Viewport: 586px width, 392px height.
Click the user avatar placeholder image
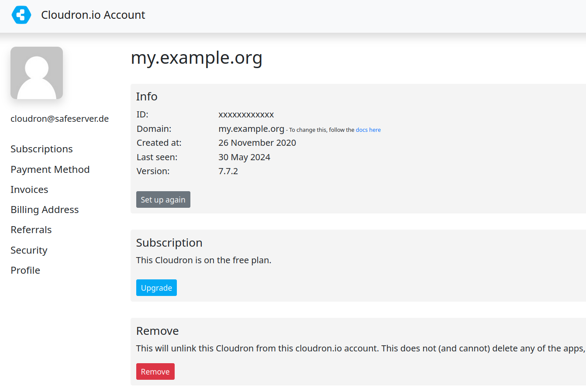point(37,73)
